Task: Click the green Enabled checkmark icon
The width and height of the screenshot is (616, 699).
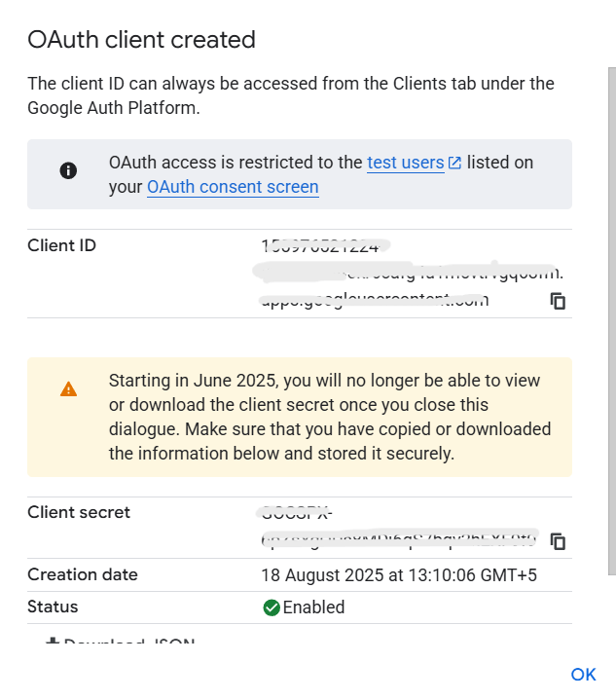Action: 272,607
